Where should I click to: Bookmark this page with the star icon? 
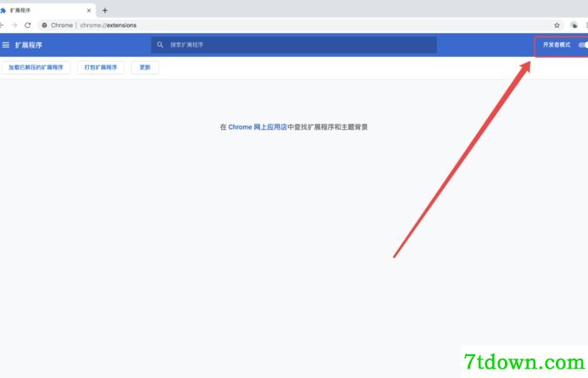(x=557, y=25)
